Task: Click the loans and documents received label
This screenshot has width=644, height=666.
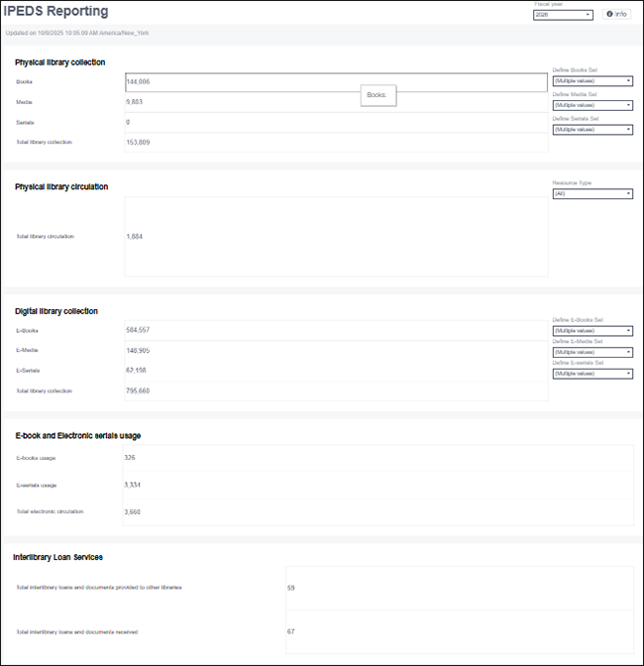Action: (77, 632)
